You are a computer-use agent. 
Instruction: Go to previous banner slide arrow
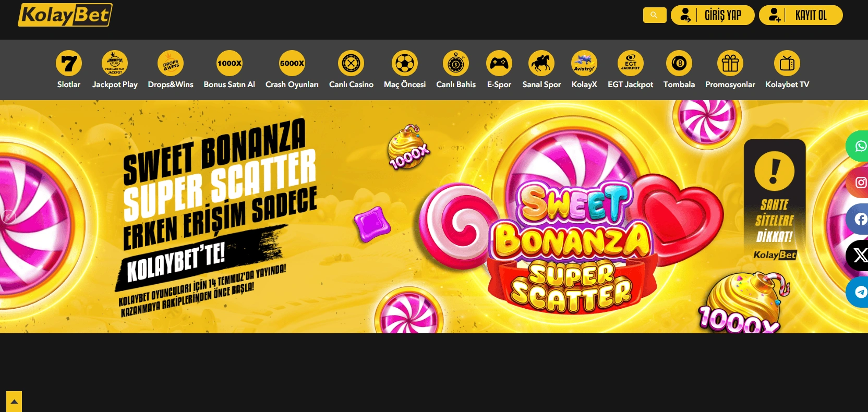[x=8, y=216]
